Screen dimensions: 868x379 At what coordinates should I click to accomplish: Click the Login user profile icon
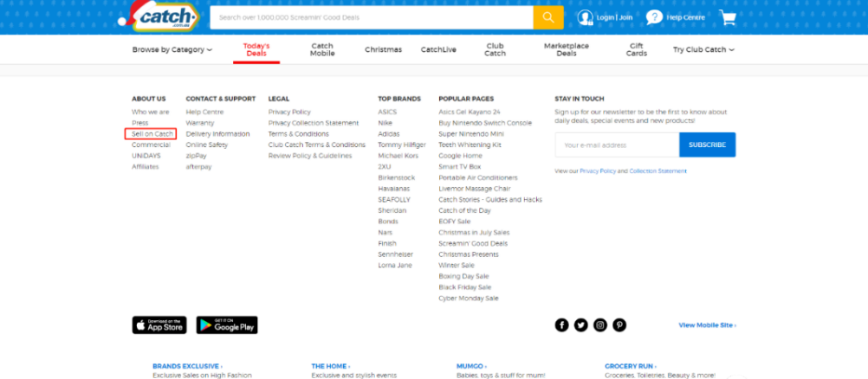[x=586, y=17]
